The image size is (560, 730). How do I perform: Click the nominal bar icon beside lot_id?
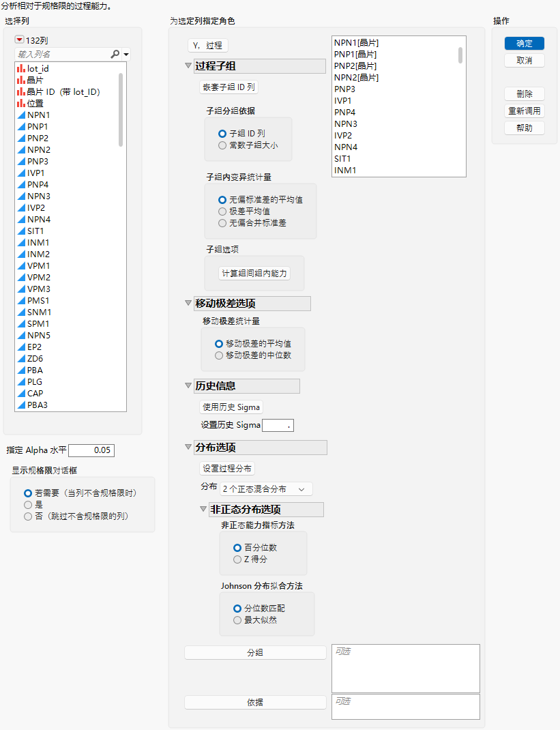(x=21, y=69)
